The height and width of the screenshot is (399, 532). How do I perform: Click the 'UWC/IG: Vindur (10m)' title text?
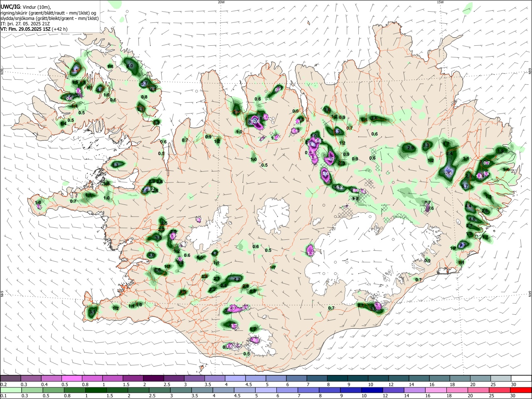pyautogui.click(x=26, y=7)
